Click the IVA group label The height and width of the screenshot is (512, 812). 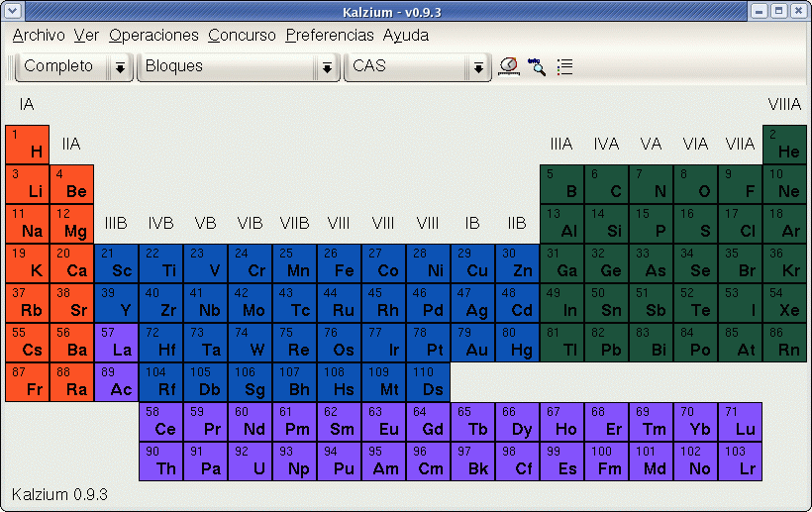click(x=606, y=144)
